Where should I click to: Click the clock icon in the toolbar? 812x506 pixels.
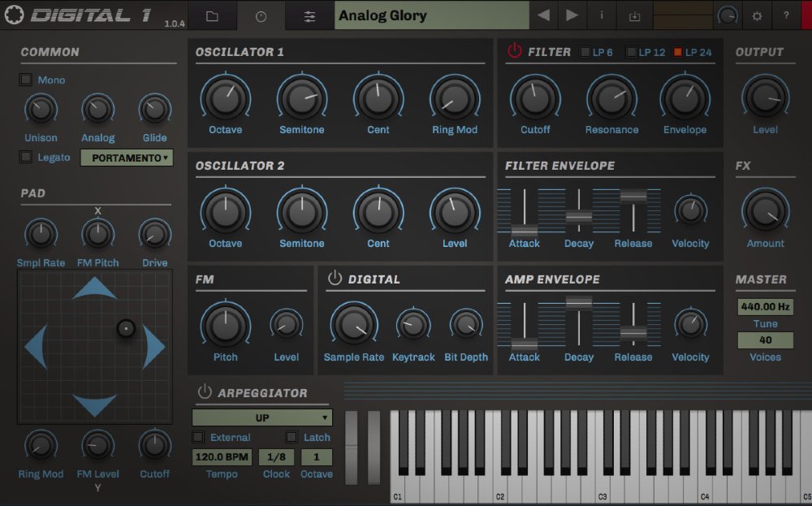(261, 15)
